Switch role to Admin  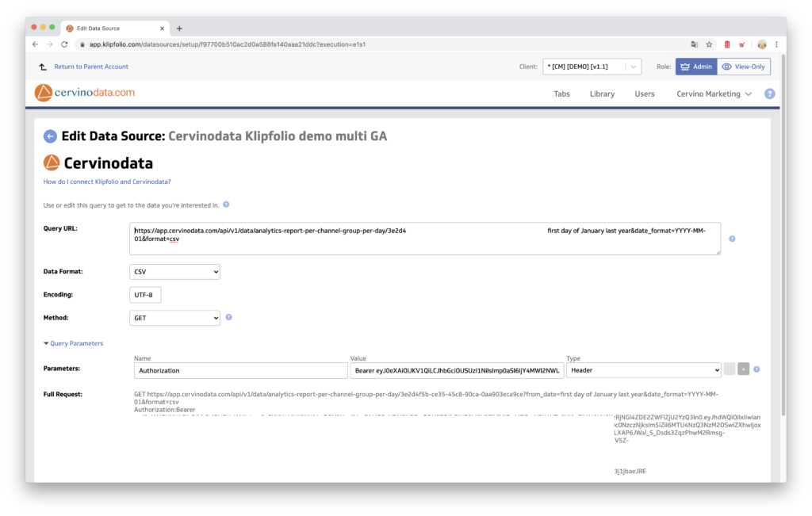(x=696, y=67)
